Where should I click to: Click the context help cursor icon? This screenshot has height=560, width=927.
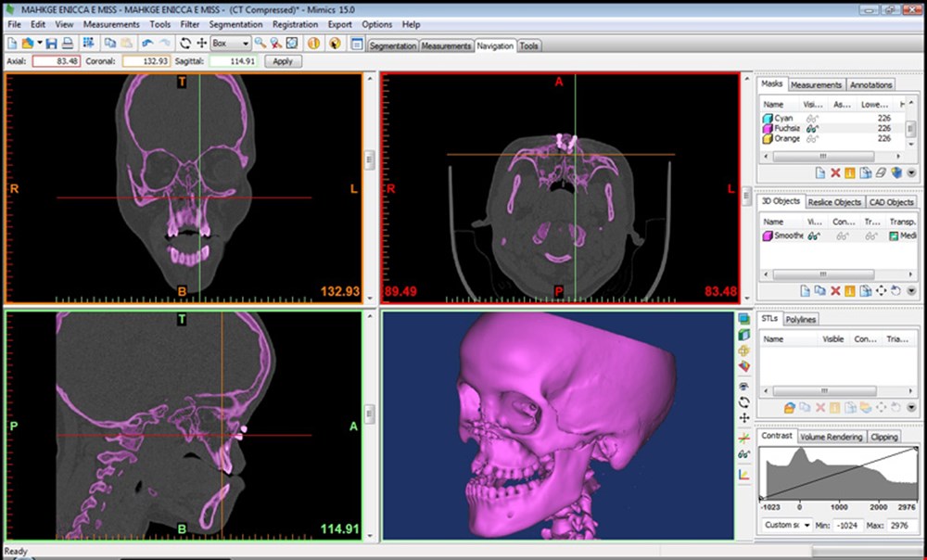click(x=336, y=44)
